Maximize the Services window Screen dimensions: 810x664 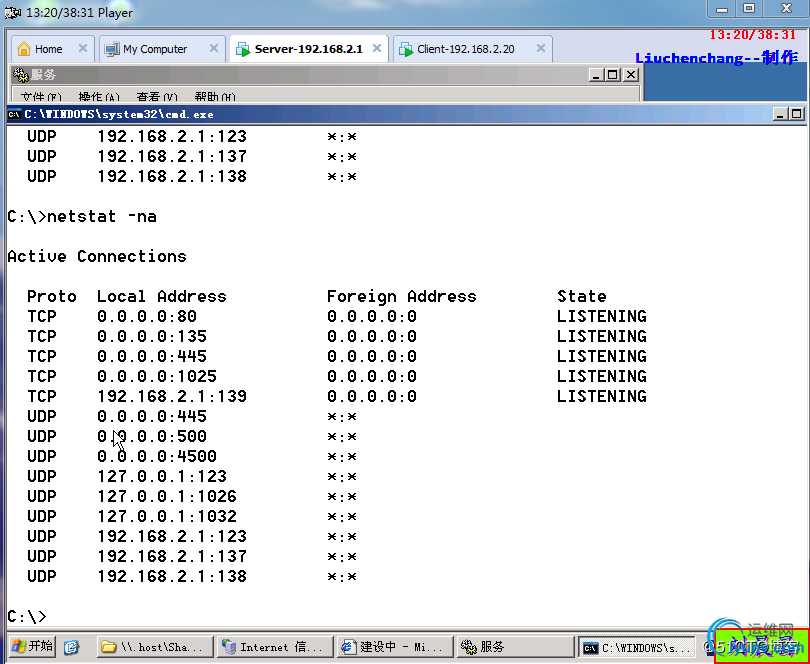613,75
